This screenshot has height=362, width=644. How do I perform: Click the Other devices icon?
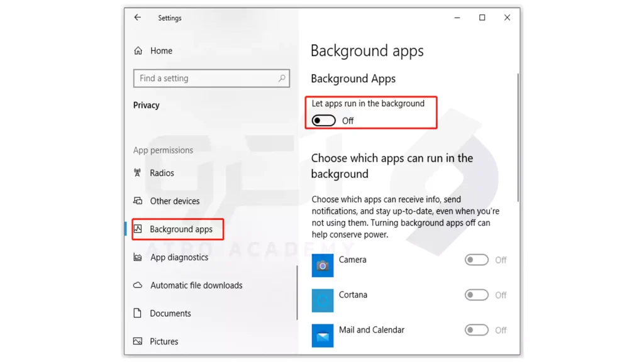(138, 201)
